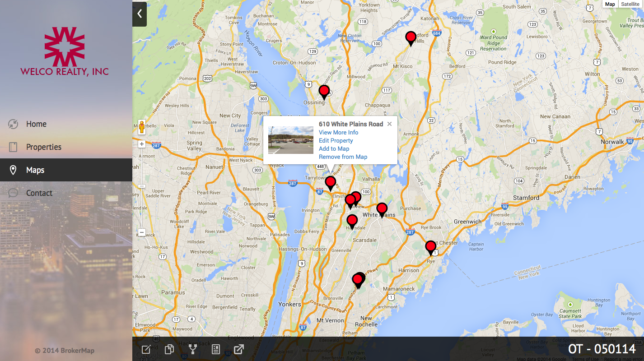Click the fork/merge icon in bottom toolbar

tap(193, 349)
